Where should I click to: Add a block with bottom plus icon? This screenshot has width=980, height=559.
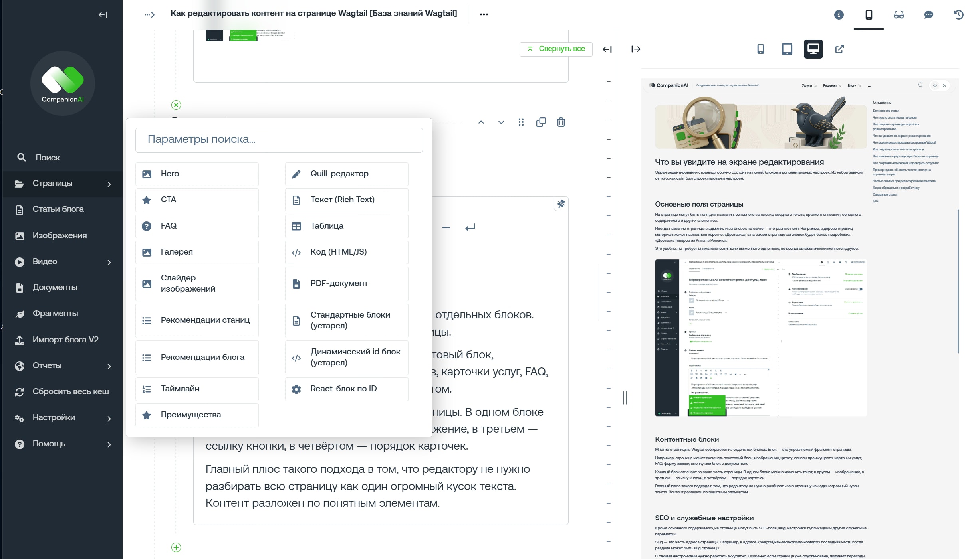coord(176,547)
